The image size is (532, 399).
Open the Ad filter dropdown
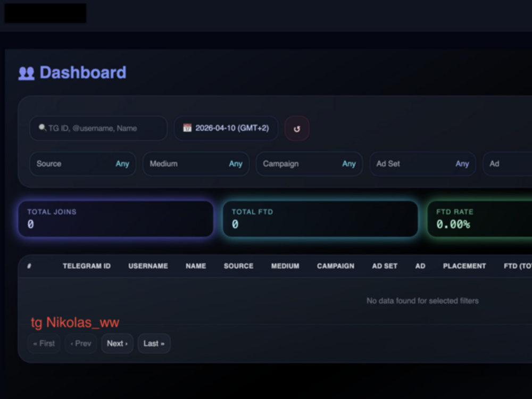coord(507,164)
